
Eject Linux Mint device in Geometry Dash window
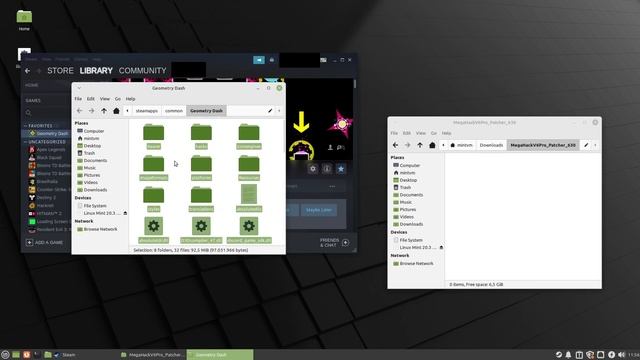point(125,213)
